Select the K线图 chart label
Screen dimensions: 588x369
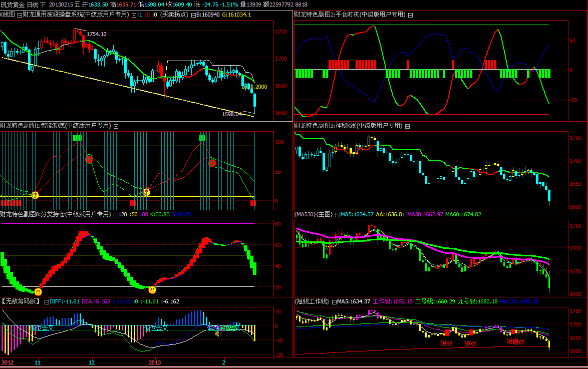pyautogui.click(x=8, y=15)
